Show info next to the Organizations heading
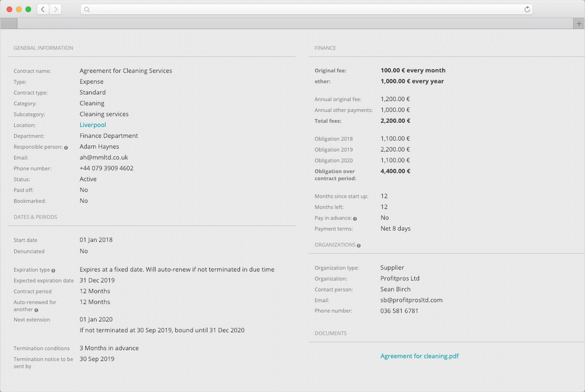Screen dimensions: 585x392 click(x=358, y=245)
